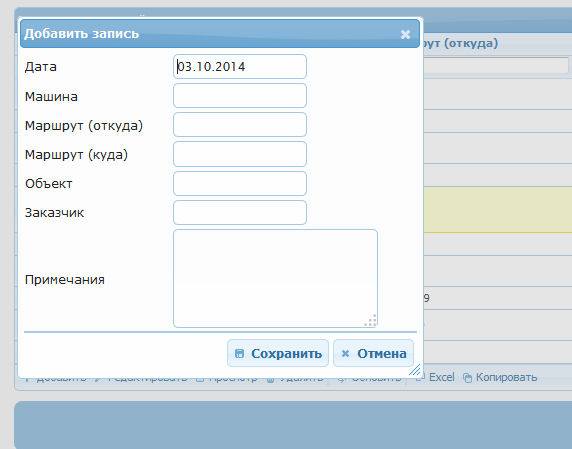This screenshot has height=449, width=572.
Task: Cancel with the Отмена button
Action: pos(374,353)
